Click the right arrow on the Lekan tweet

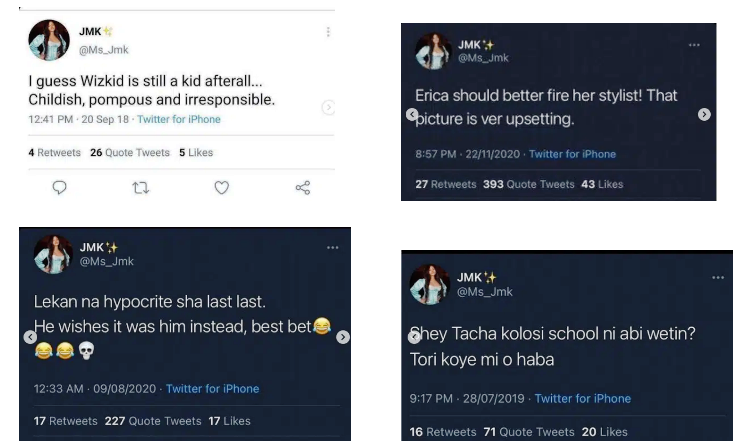click(341, 337)
